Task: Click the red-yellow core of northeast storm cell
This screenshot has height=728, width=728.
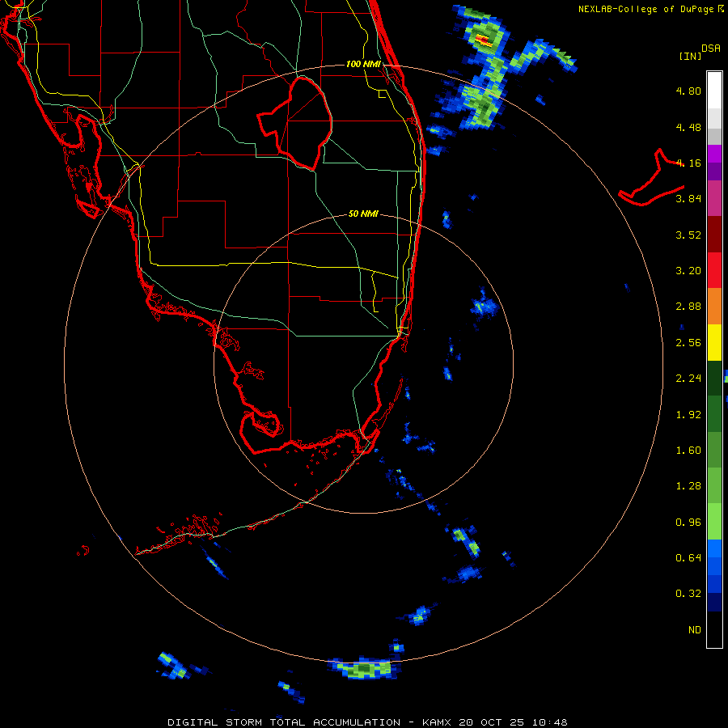Action: pyautogui.click(x=484, y=41)
